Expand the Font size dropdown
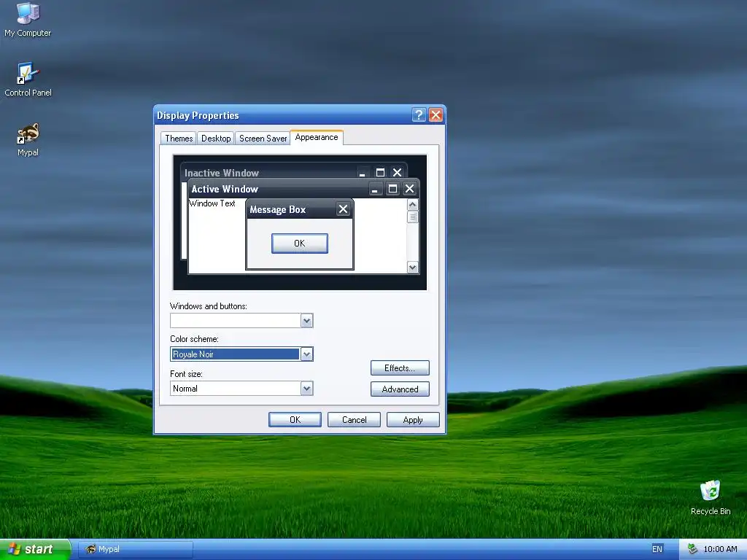The height and width of the screenshot is (560, 747). (307, 389)
